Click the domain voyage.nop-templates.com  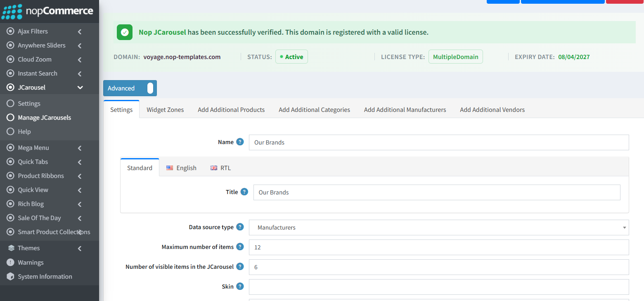point(182,57)
